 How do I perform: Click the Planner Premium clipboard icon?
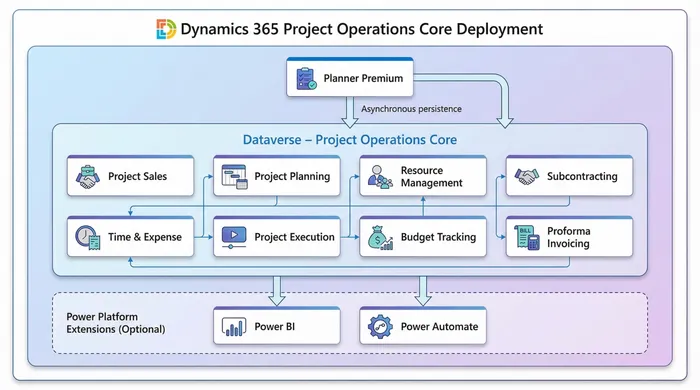(x=306, y=79)
